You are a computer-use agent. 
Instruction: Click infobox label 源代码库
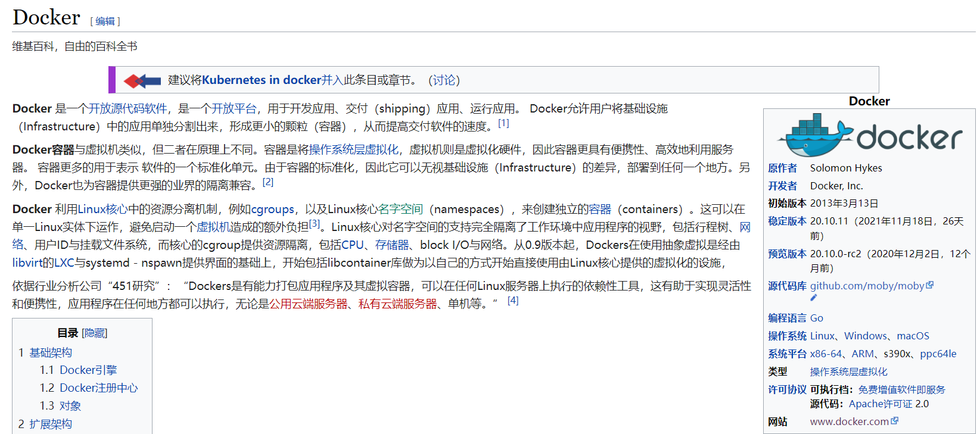click(x=787, y=286)
